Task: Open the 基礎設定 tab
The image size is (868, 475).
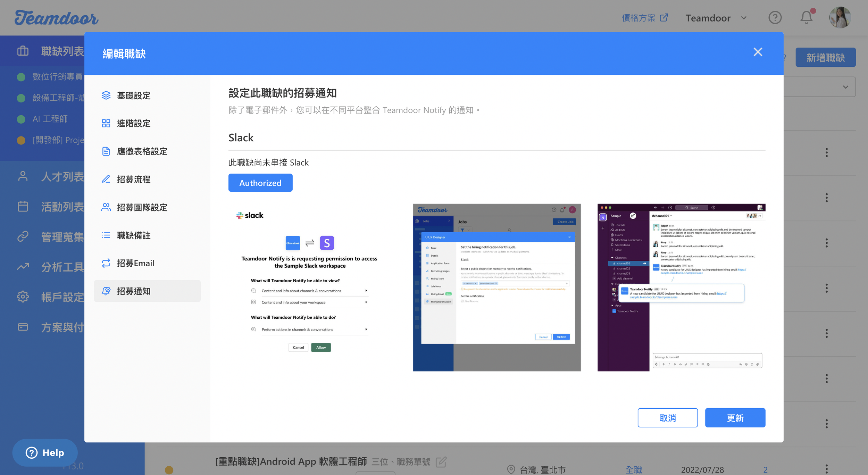Action: tap(147, 95)
